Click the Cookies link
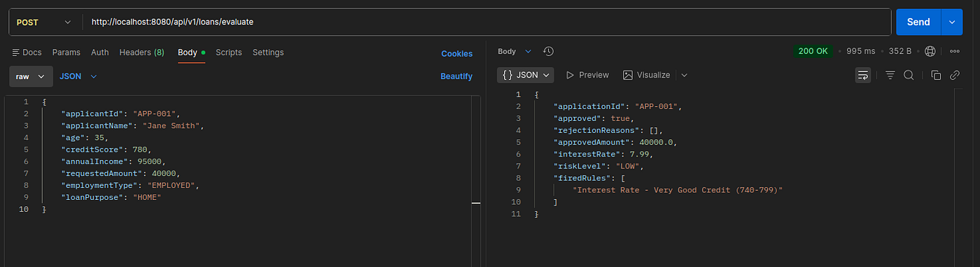 click(x=456, y=54)
